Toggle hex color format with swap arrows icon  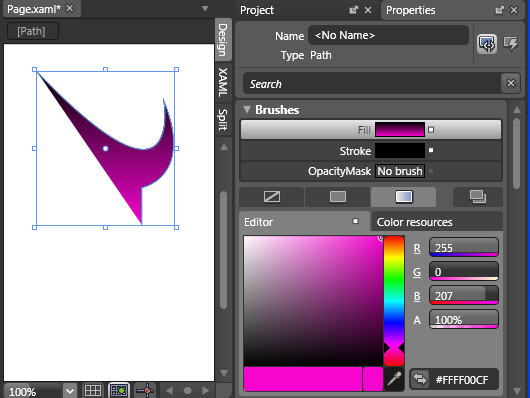420,379
